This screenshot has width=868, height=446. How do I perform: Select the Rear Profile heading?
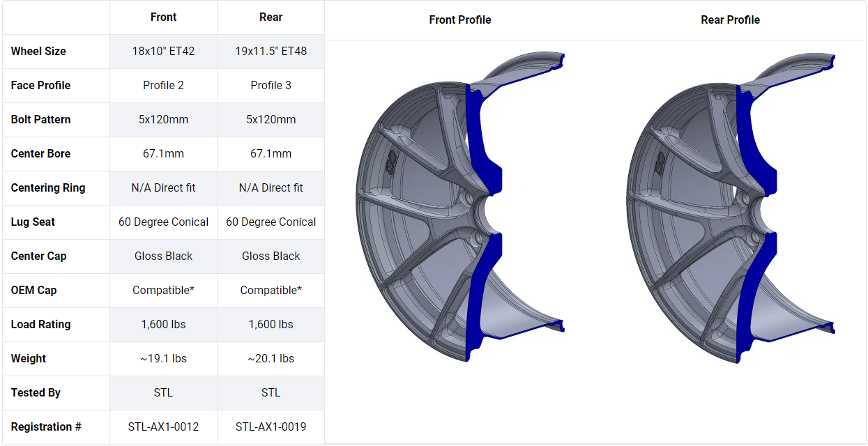pyautogui.click(x=730, y=20)
